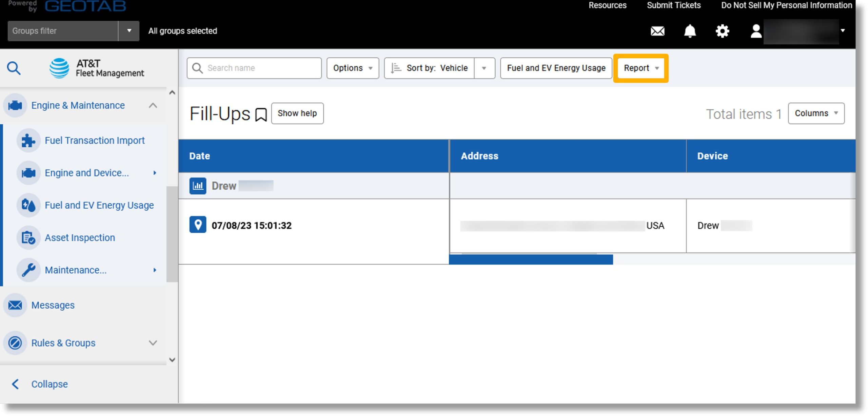The height and width of the screenshot is (416, 868).
Task: Open notifications bell icon
Action: (690, 31)
